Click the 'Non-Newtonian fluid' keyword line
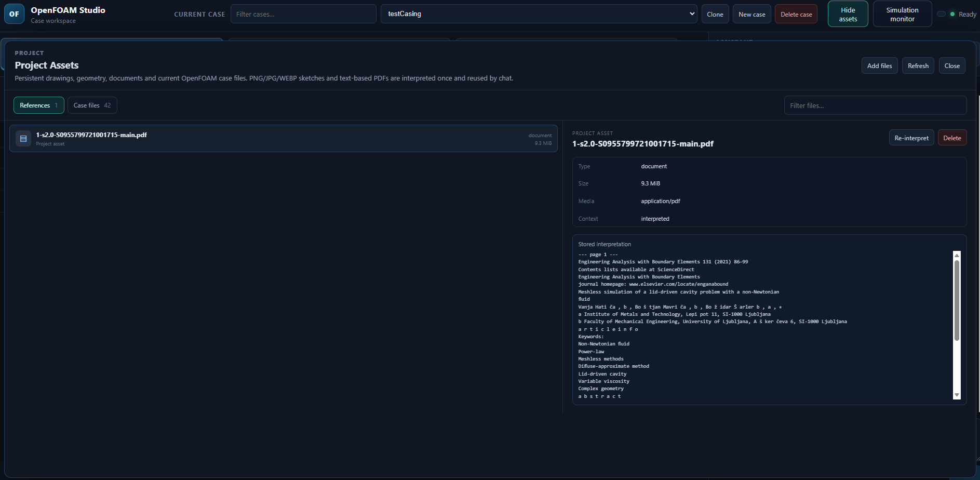 click(603, 344)
